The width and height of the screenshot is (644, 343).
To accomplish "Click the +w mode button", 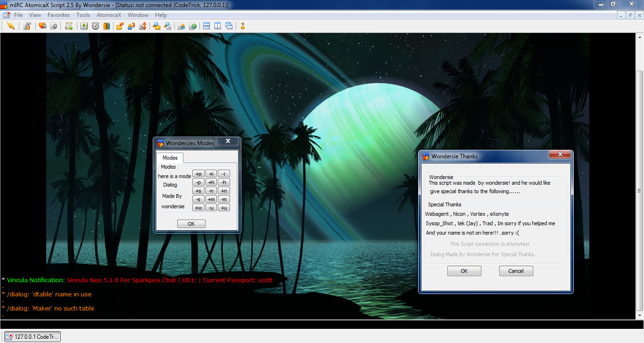I will [198, 208].
